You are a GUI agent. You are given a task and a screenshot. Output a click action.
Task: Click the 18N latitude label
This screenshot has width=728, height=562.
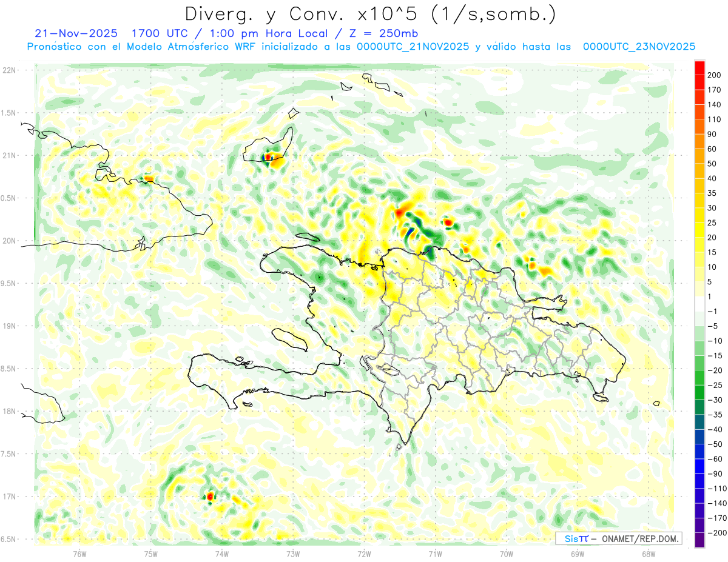10,411
